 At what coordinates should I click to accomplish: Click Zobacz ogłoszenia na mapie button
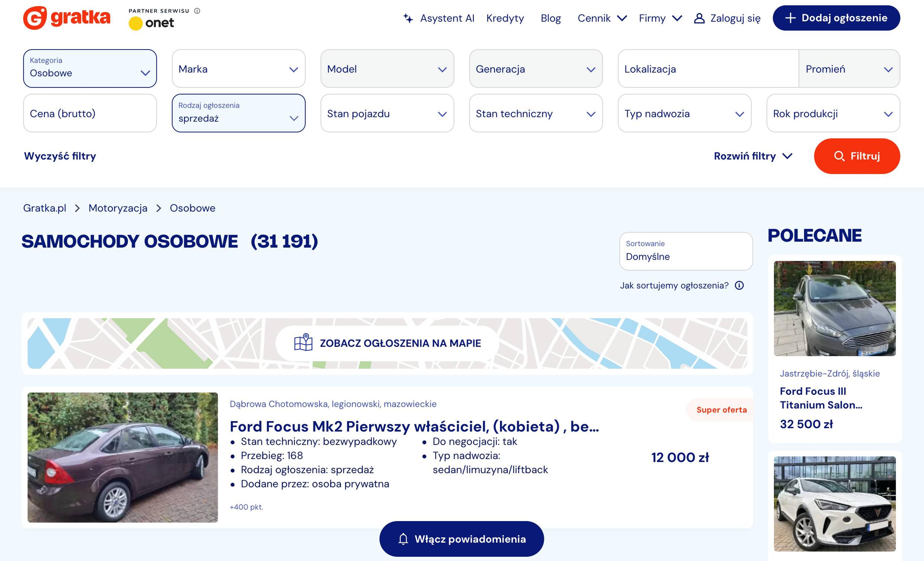[x=387, y=343]
